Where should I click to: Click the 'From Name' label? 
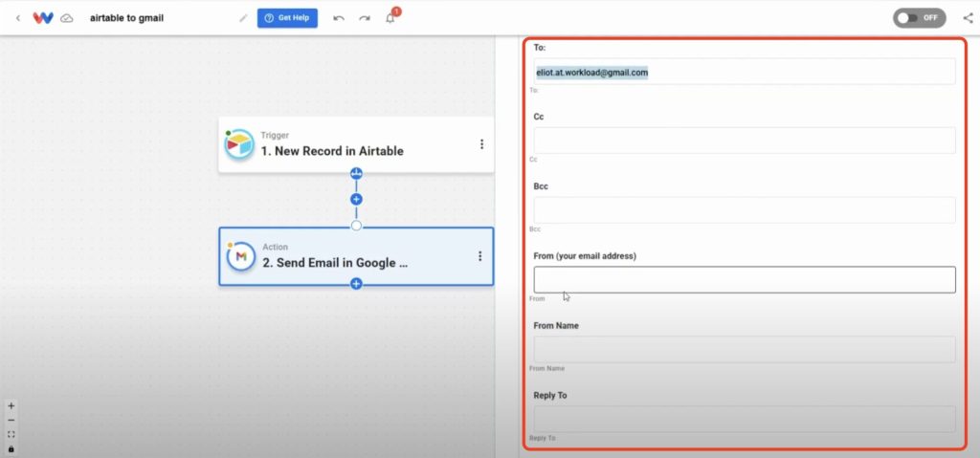pos(556,325)
